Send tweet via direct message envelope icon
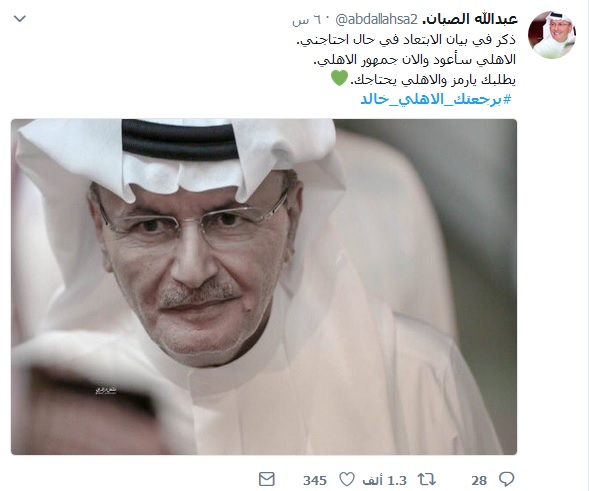Image resolution: width=589 pixels, height=491 pixels. pos(267,480)
